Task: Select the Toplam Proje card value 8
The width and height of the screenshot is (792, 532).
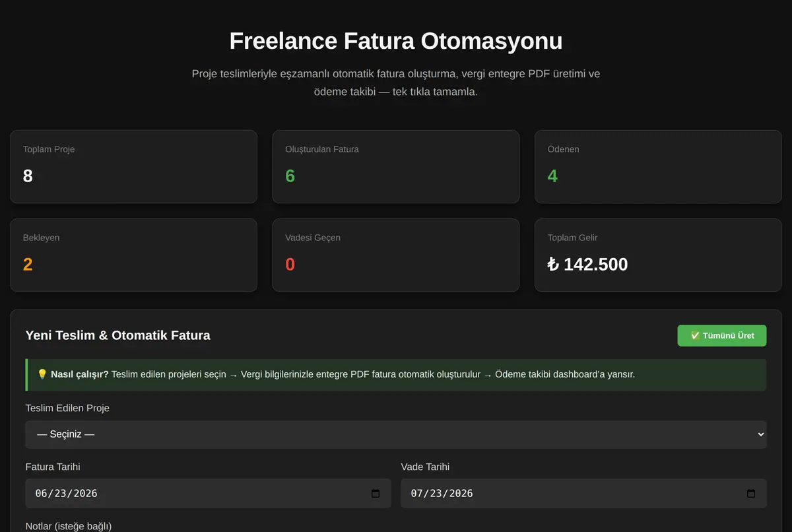Action: click(x=28, y=176)
